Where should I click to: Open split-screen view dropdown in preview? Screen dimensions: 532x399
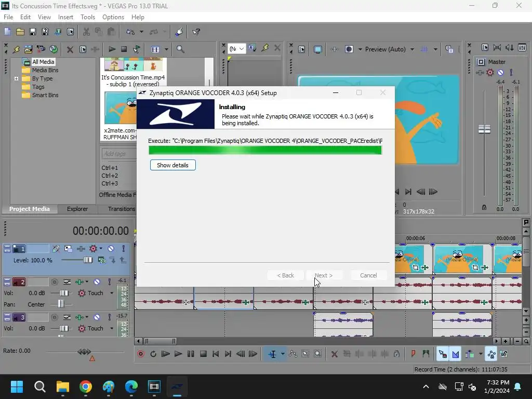[x=360, y=49]
